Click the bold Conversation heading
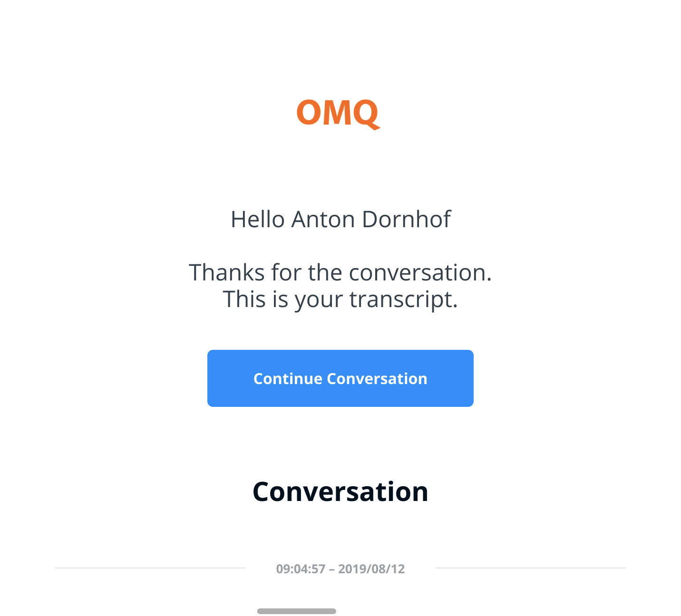Viewport: 681px width, 616px height. pyautogui.click(x=340, y=491)
